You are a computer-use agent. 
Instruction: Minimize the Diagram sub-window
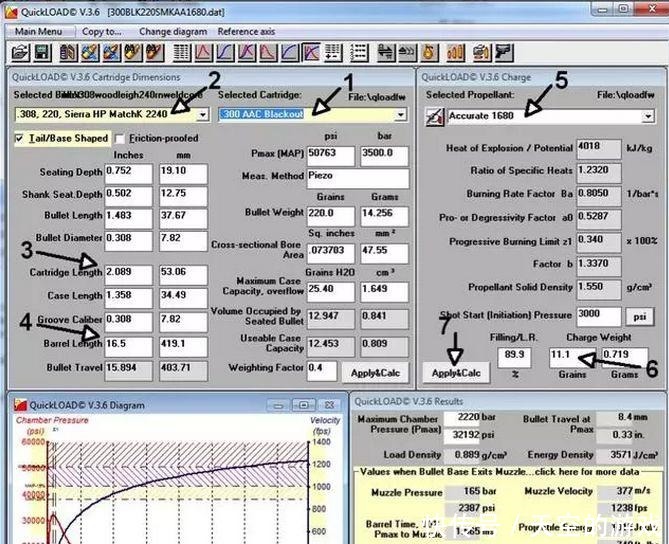(278, 404)
